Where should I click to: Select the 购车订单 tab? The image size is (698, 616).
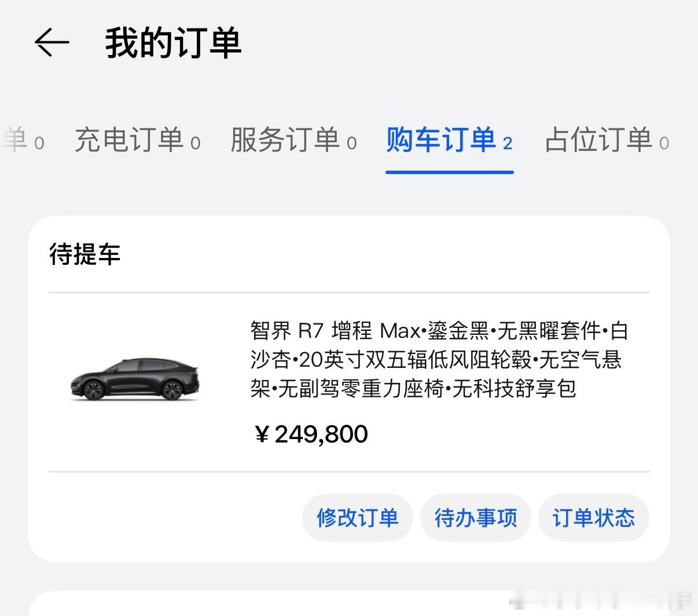[x=441, y=141]
